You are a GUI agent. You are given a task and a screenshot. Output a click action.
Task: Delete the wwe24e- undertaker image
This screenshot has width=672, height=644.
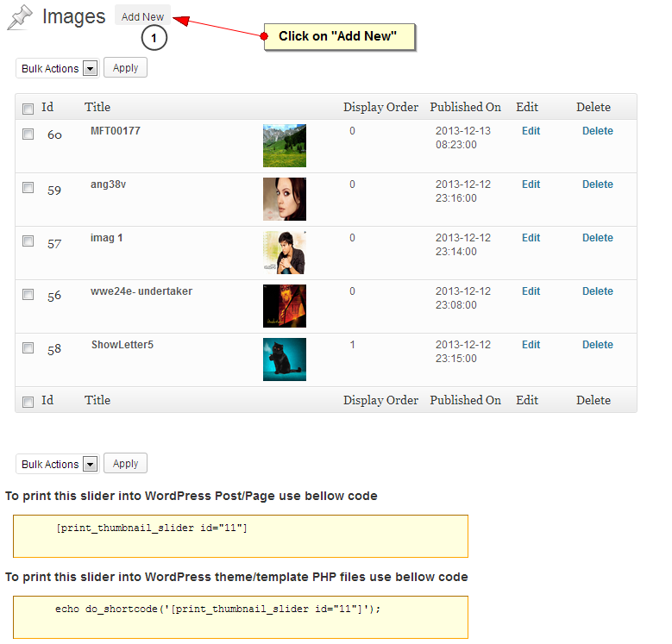click(598, 291)
